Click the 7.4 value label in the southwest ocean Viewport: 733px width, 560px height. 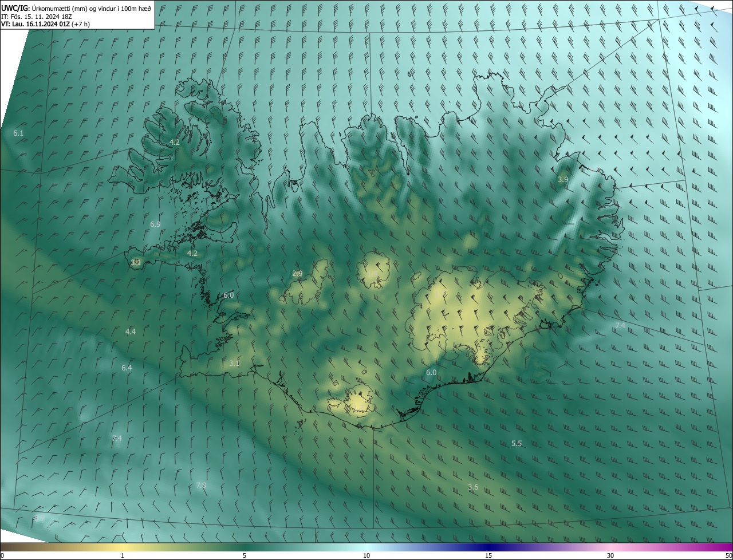pyautogui.click(x=117, y=438)
